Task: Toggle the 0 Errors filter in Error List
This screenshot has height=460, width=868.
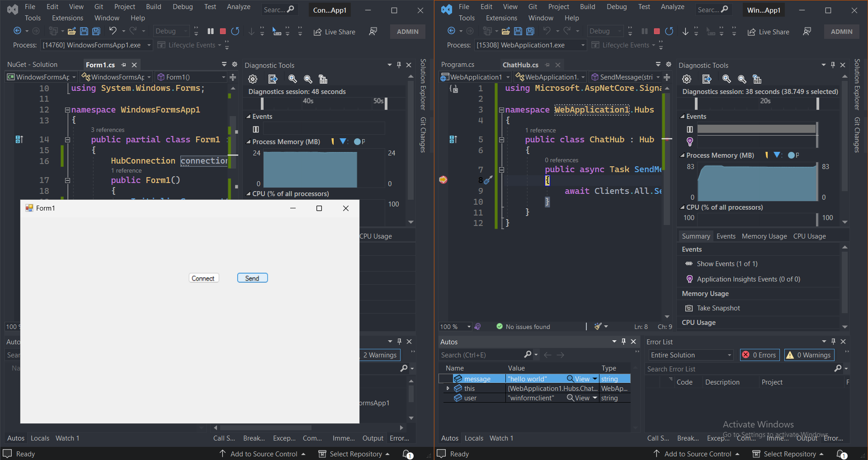Action: [x=760, y=355]
